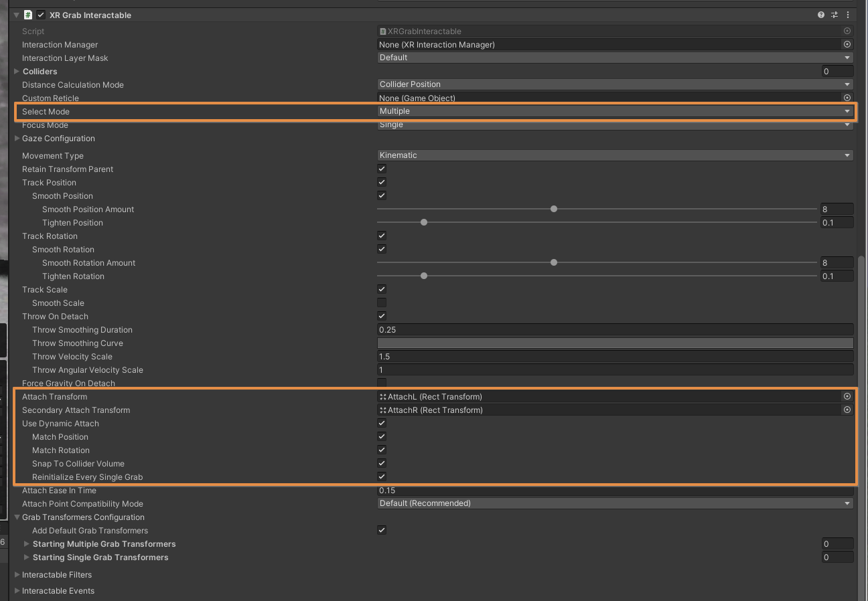
Task: Click Tighten Rotation number field
Action: click(x=837, y=276)
